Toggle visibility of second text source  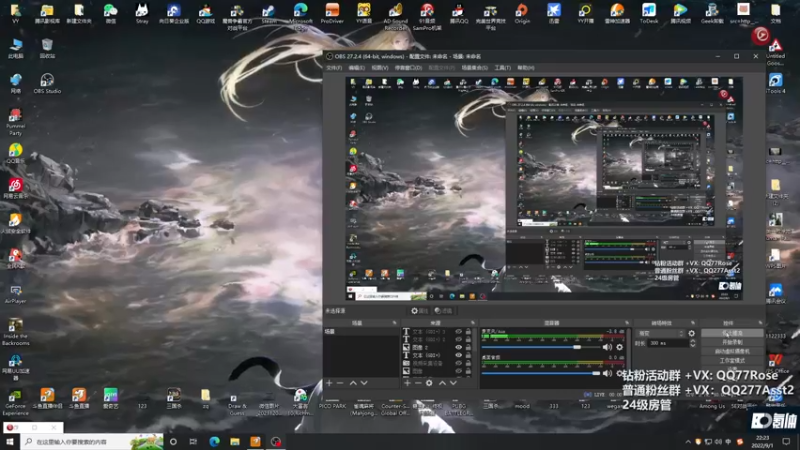pos(458,339)
